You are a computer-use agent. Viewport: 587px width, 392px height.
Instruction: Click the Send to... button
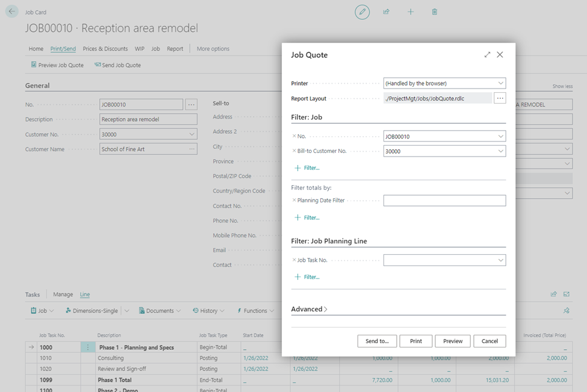tap(377, 341)
